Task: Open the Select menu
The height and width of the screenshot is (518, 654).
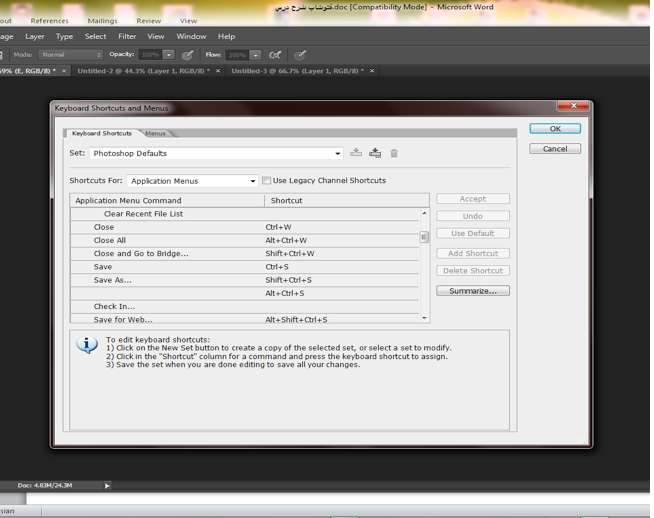Action: (95, 37)
